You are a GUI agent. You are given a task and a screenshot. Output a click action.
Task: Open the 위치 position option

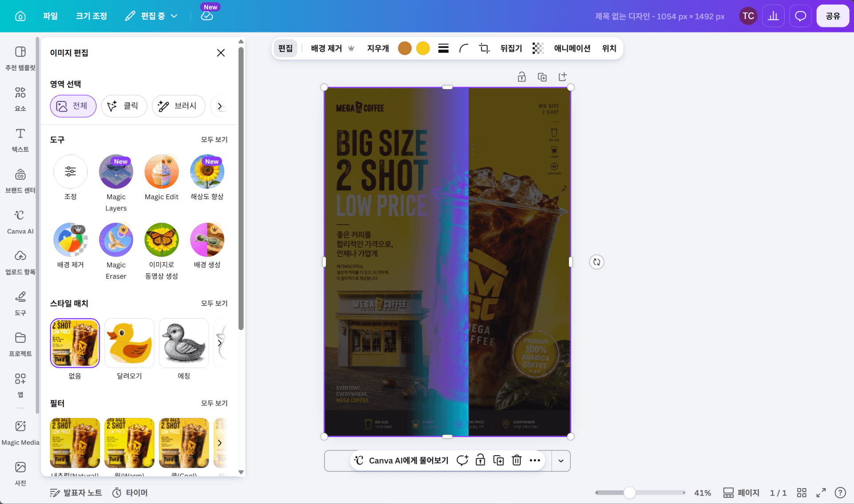(x=609, y=48)
